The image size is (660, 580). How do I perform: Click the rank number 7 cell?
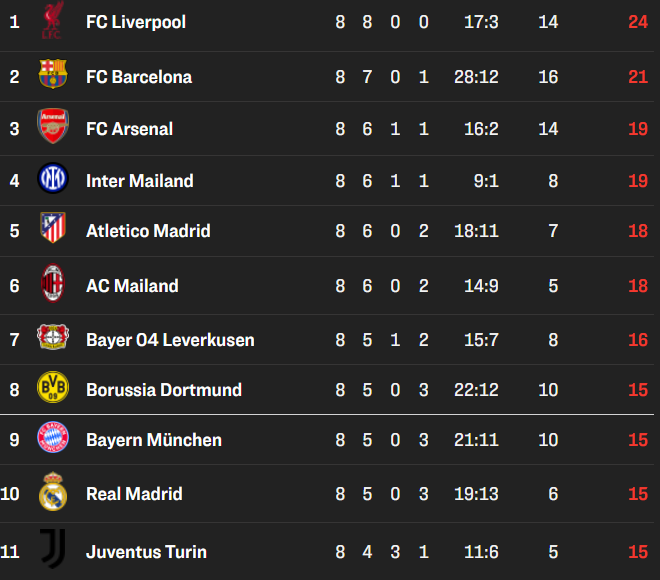14,340
